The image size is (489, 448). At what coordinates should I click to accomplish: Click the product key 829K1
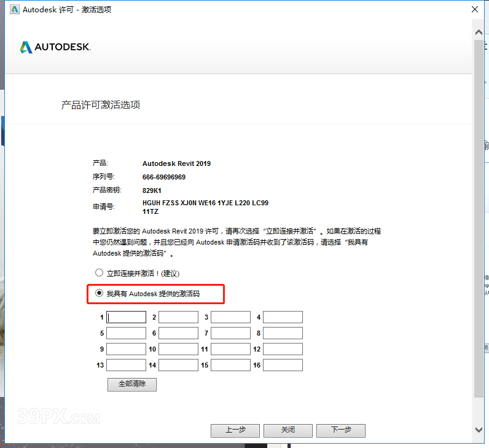click(x=152, y=191)
